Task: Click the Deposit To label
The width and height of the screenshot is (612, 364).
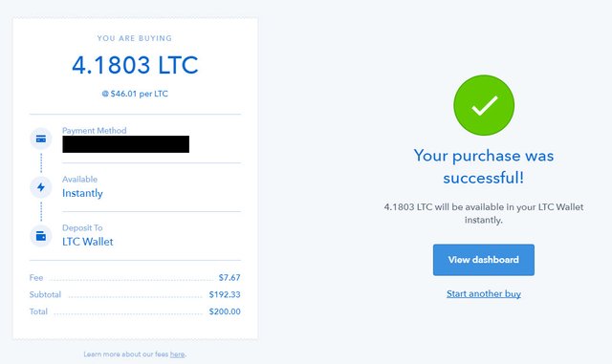Action: click(82, 227)
